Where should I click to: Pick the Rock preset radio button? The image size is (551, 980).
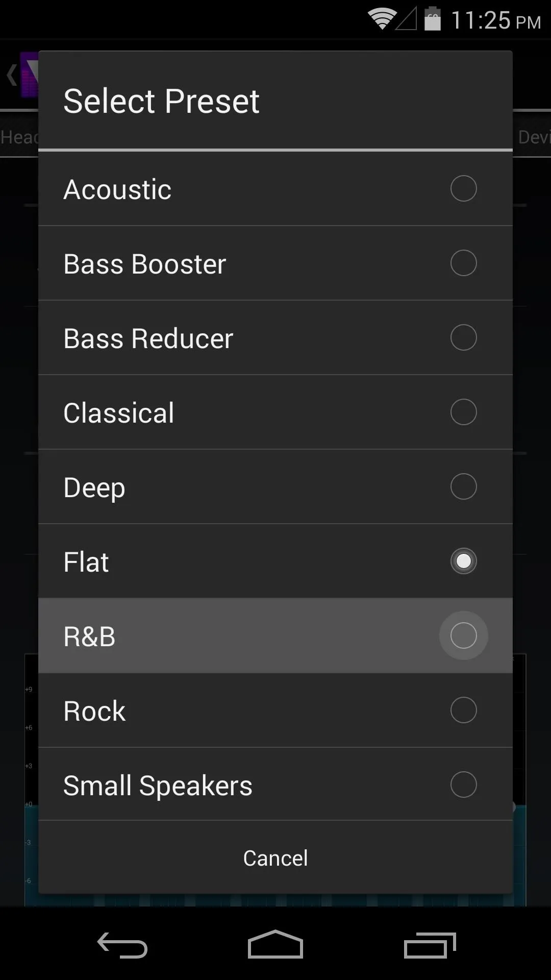point(463,710)
